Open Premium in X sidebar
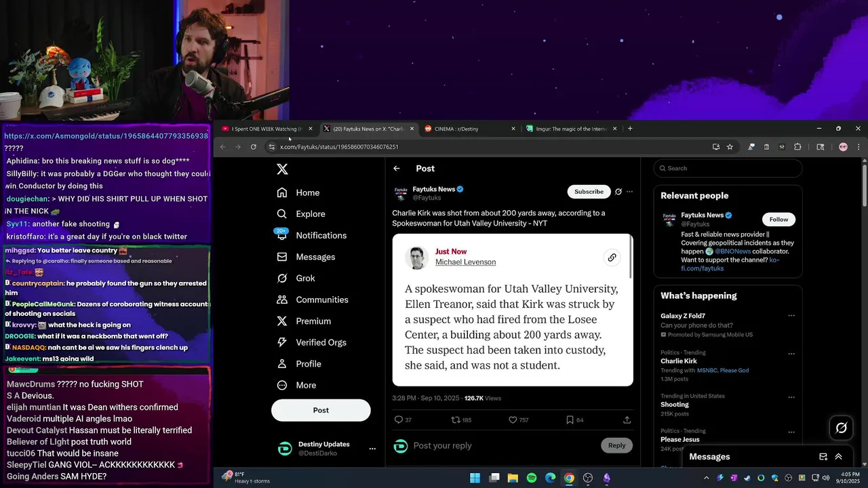 click(304, 321)
